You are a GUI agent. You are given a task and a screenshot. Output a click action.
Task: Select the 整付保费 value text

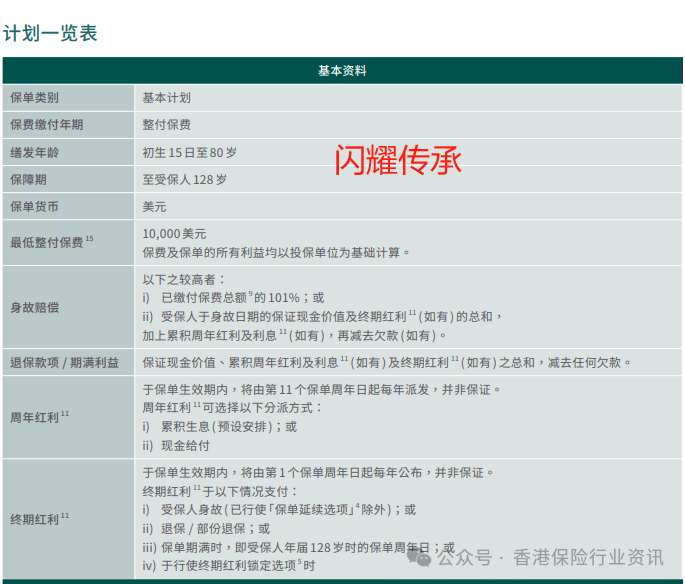[x=166, y=125]
